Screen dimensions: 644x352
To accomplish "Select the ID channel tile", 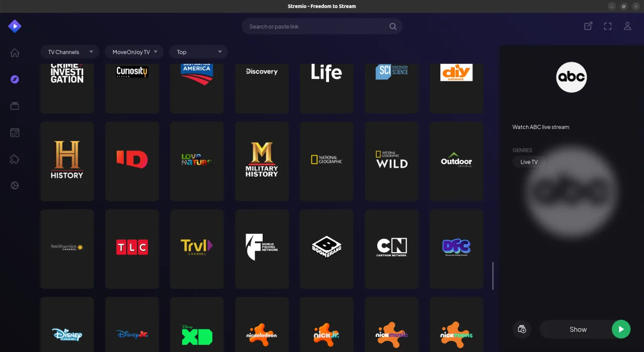I will point(132,161).
